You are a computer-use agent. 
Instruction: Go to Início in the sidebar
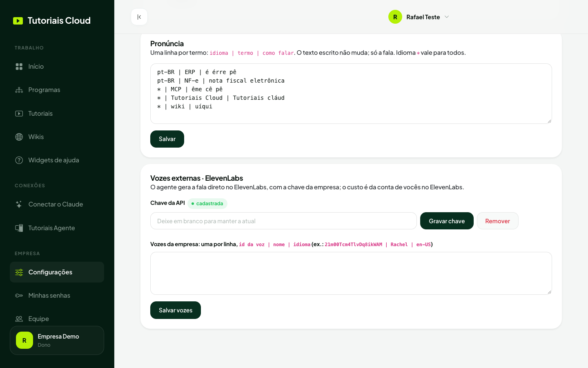pos(57,67)
